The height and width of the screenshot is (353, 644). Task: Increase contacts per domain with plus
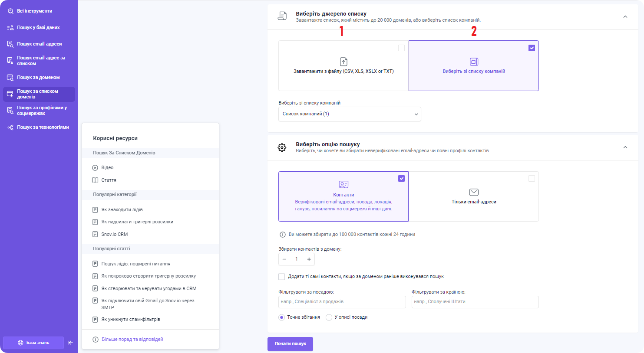(309, 259)
